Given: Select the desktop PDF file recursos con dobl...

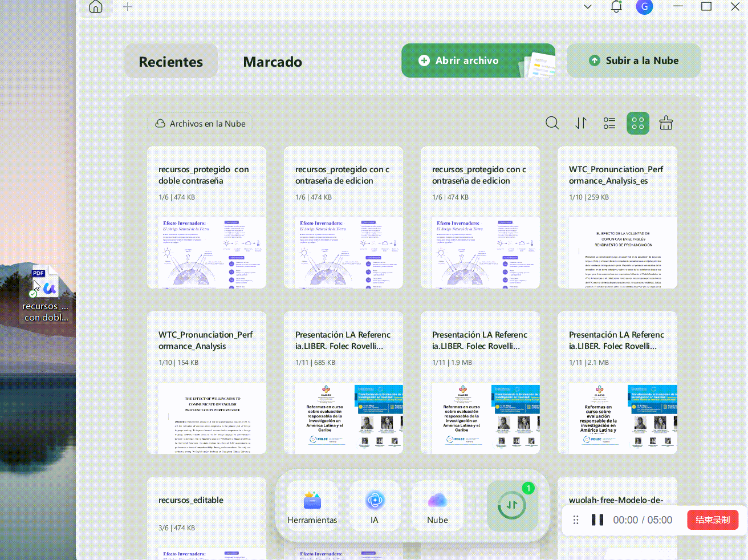Looking at the screenshot, I should click(45, 294).
